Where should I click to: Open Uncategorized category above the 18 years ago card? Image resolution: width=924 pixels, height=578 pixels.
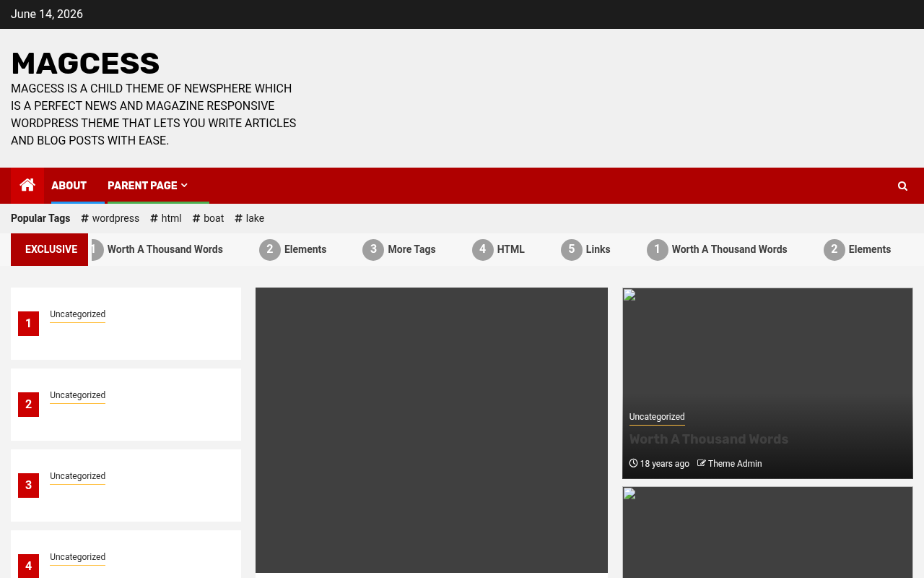[x=657, y=417]
